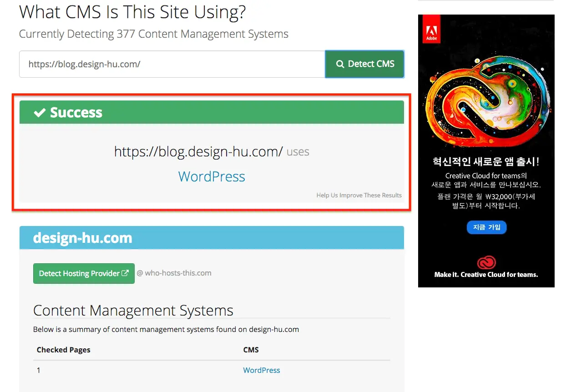Click the 'Content Management Systems' heading
Screen dimensions: 566x392
[x=133, y=311]
